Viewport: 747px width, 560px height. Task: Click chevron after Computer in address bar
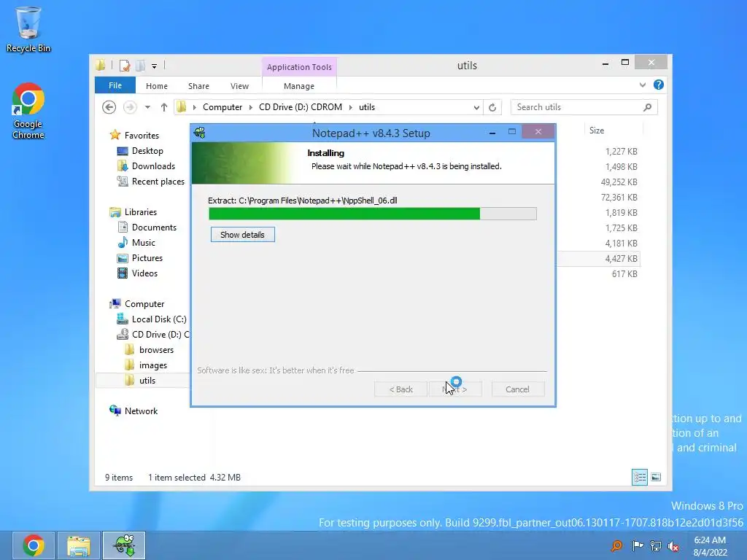(x=251, y=108)
